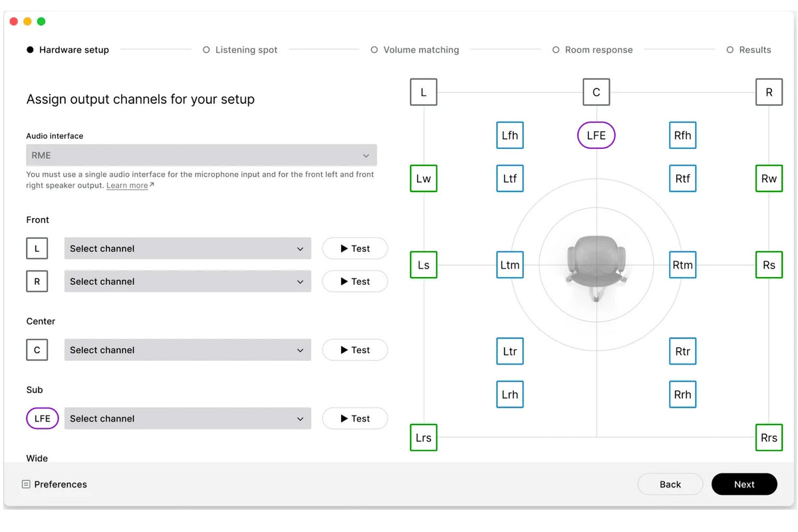Click the L badge in Front section

coord(37,249)
